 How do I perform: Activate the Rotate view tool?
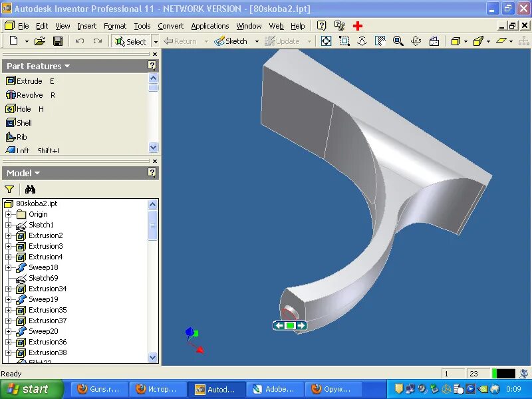point(416,41)
